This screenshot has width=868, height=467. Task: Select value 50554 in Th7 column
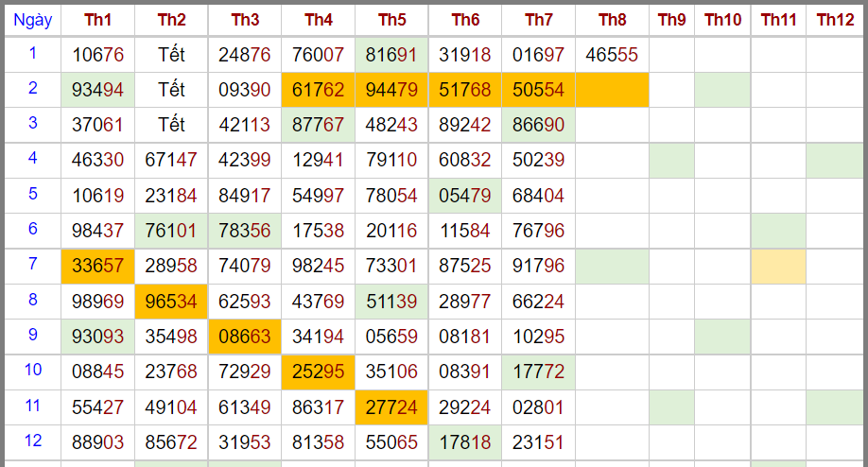point(538,90)
